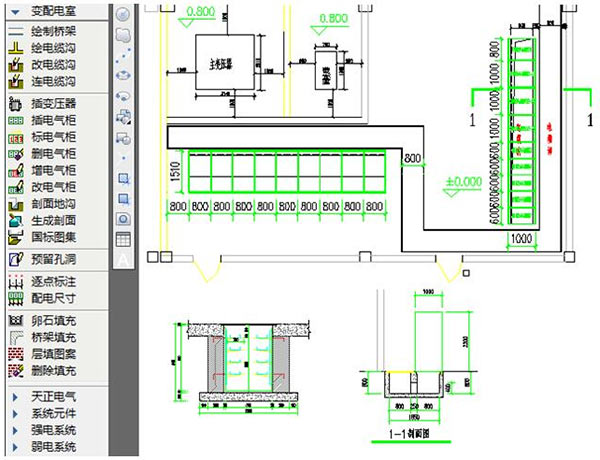Click the solid-square zoom extents icon
Screen dimensions: 600x460
tap(123, 199)
